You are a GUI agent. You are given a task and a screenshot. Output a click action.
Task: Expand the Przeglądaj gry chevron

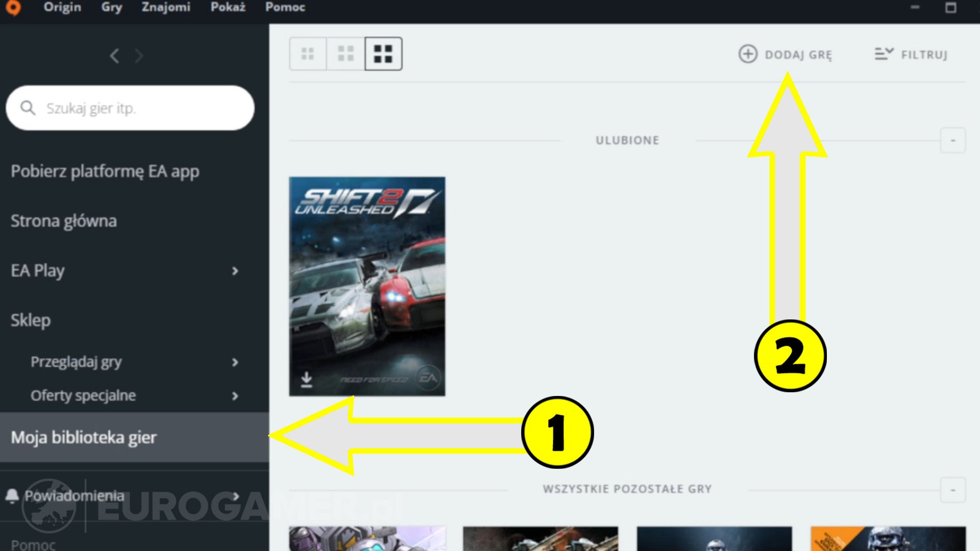(235, 362)
